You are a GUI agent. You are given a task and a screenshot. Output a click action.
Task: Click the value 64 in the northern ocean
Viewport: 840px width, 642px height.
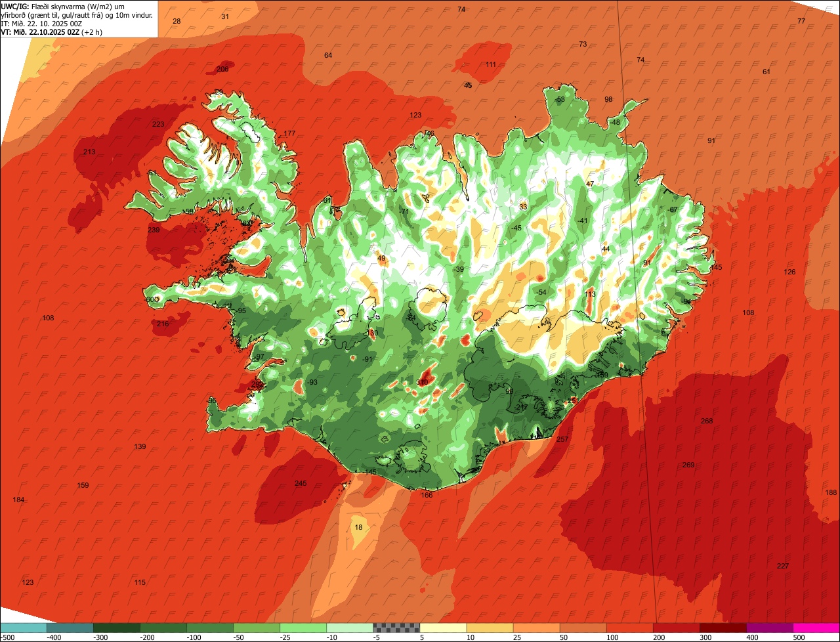click(x=328, y=55)
